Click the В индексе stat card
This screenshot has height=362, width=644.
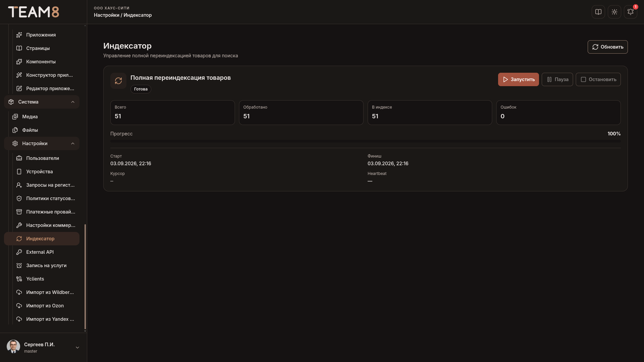point(430,112)
